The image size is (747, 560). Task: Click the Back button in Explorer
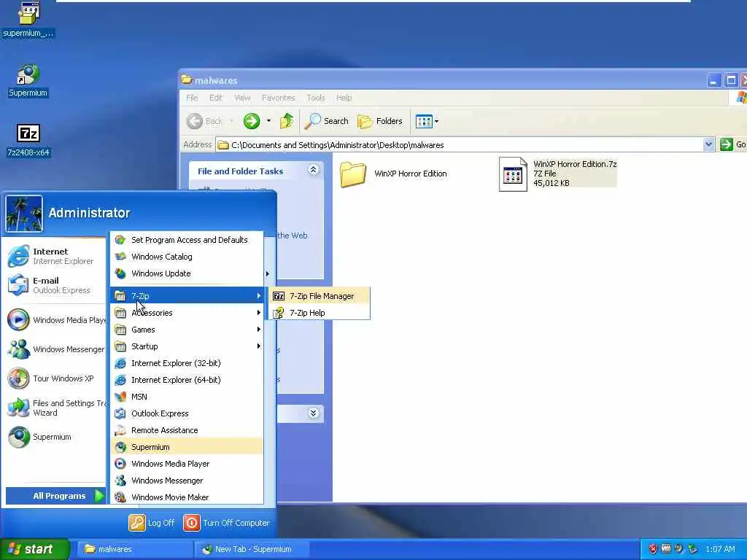tap(204, 121)
